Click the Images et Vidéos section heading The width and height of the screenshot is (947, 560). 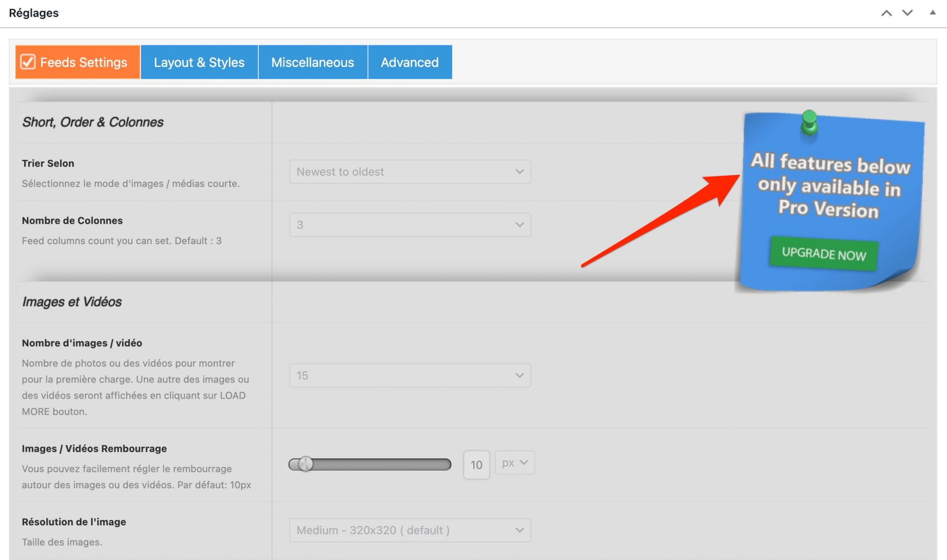pos(72,302)
